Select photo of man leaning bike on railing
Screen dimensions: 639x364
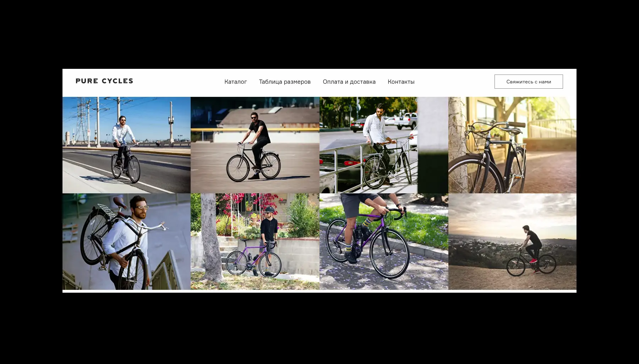(384, 145)
